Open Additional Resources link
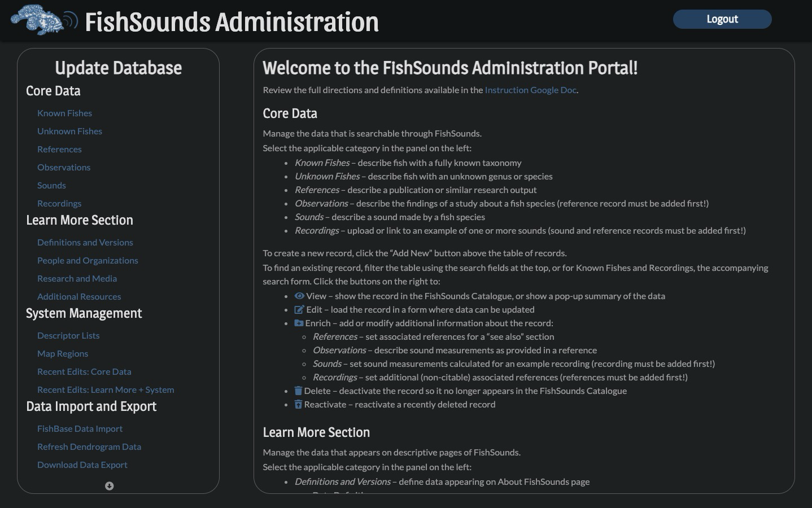Viewport: 812px width, 508px height. click(x=79, y=296)
